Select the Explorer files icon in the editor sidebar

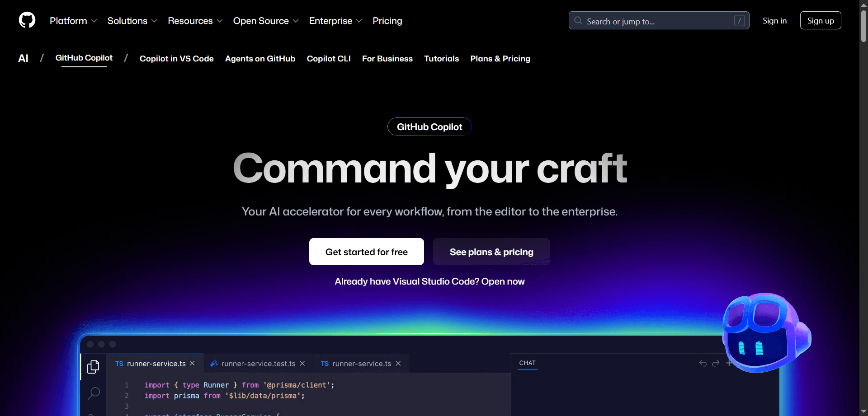pos(93,367)
